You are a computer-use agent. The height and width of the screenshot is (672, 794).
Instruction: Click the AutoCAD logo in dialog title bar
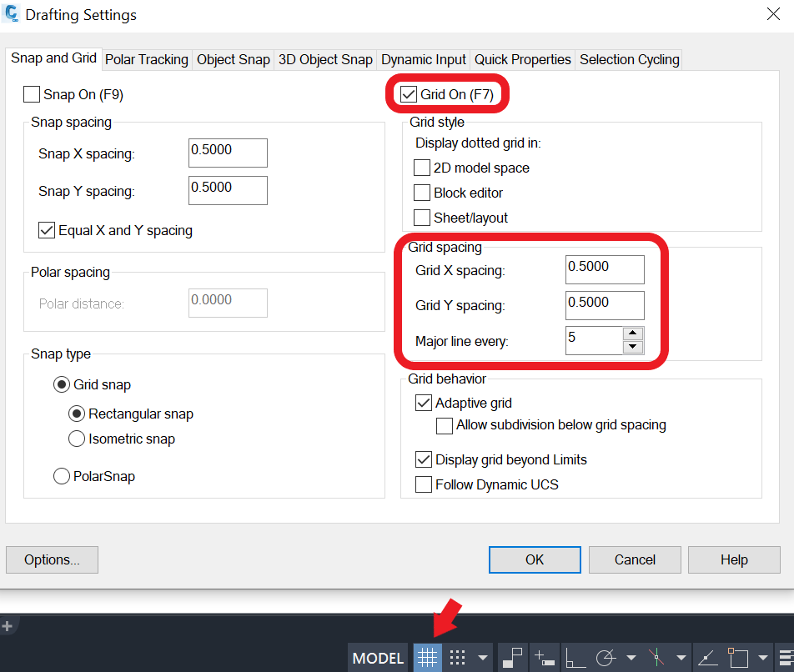[x=11, y=13]
